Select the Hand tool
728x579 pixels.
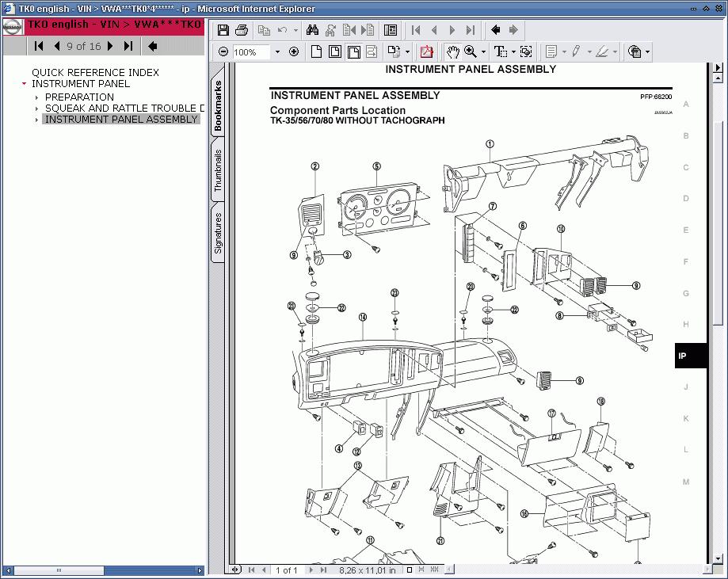point(452,51)
